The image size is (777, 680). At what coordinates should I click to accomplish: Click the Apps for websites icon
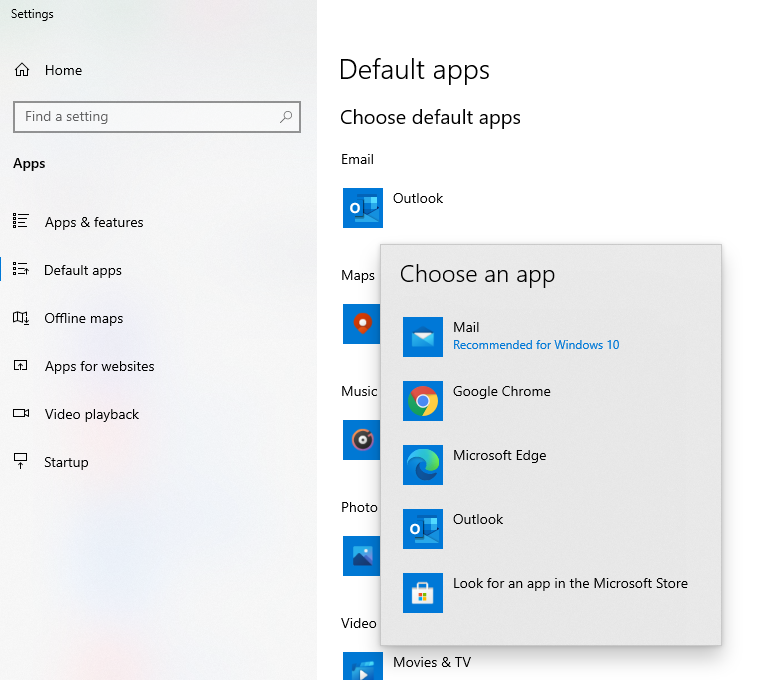21,366
